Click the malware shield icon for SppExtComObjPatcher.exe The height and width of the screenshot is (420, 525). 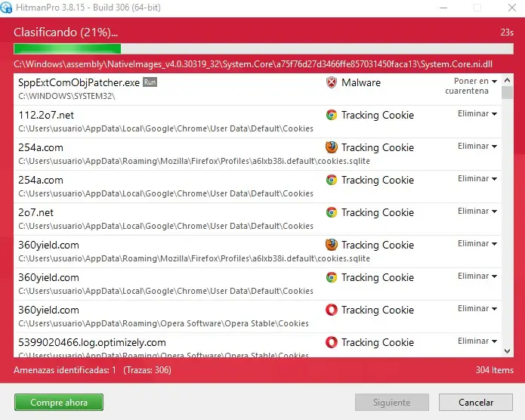[x=331, y=82]
